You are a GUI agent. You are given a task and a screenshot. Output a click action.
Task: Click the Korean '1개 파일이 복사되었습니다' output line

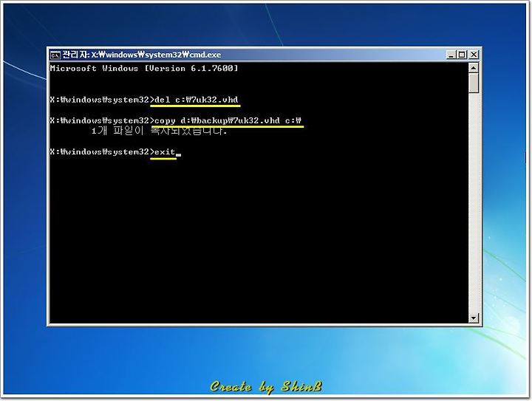[x=159, y=131]
